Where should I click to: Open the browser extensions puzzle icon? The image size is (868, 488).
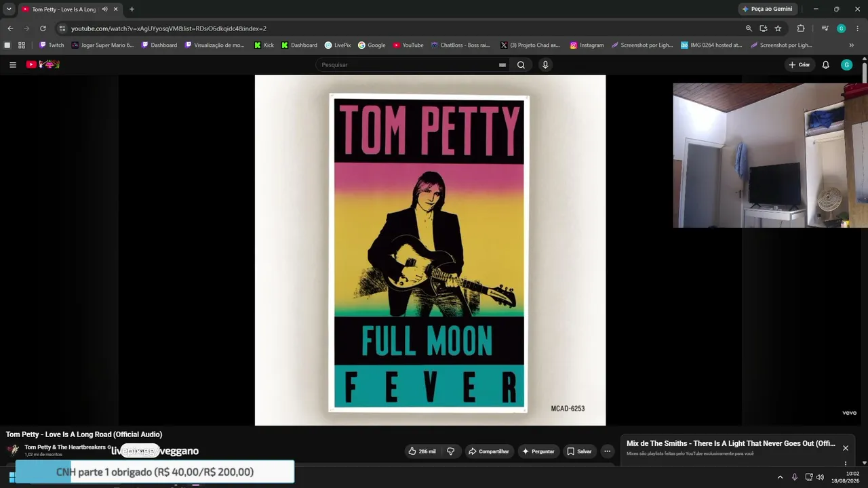click(801, 28)
